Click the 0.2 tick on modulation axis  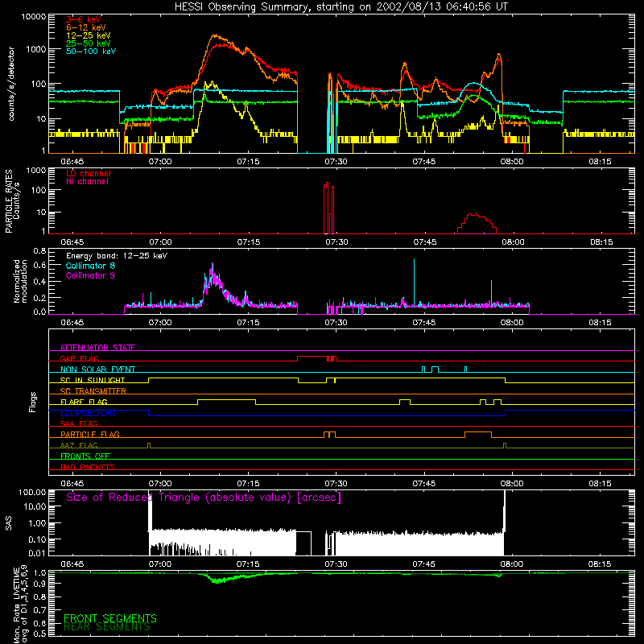tap(39, 298)
